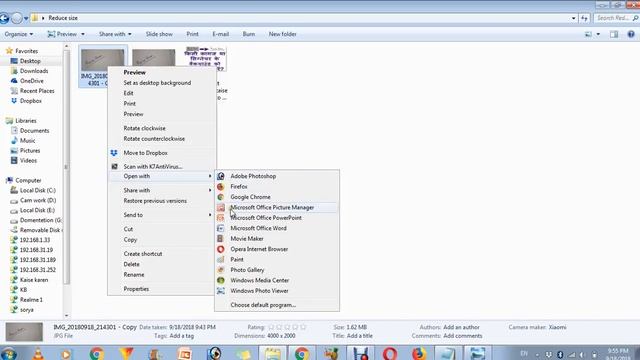The image size is (640, 360).
Task: Select Opera Internet Browser icon in submenu
Action: click(221, 249)
